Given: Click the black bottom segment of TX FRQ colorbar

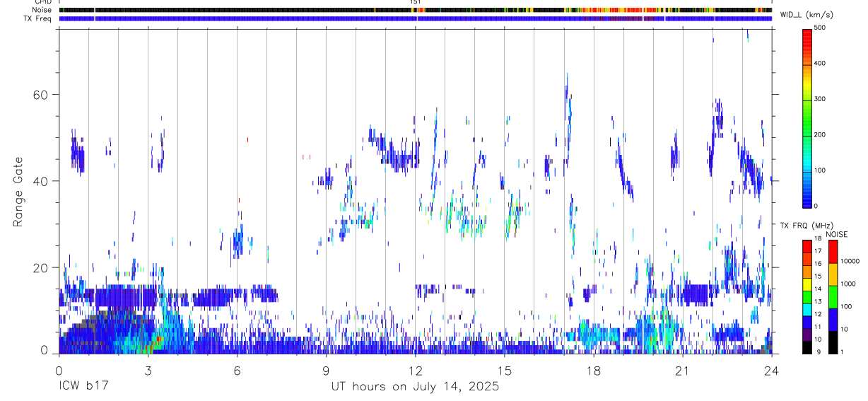Looking at the screenshot, I should (807, 347).
